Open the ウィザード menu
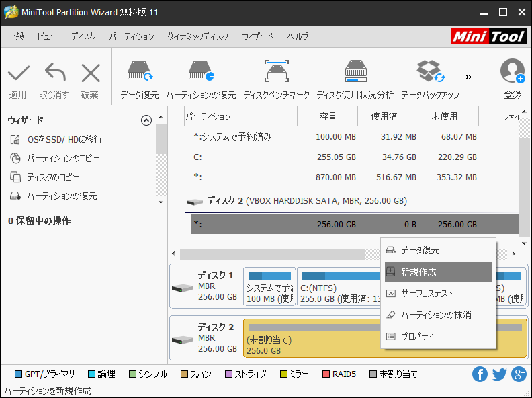The height and width of the screenshot is (398, 532). 257,36
